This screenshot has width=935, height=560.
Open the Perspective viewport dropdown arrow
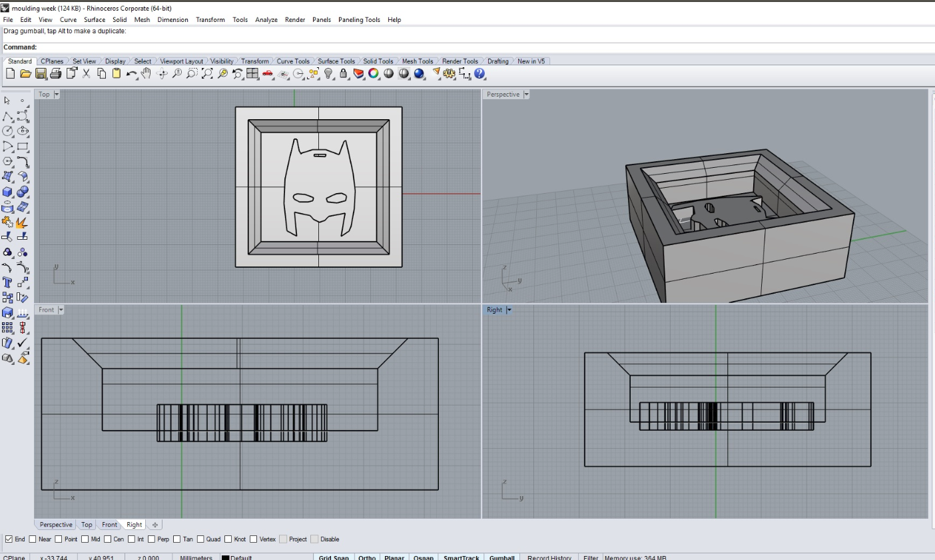click(526, 95)
